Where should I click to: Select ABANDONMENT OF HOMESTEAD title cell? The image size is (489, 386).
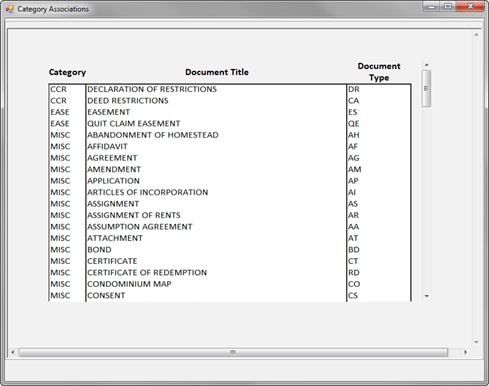point(153,135)
